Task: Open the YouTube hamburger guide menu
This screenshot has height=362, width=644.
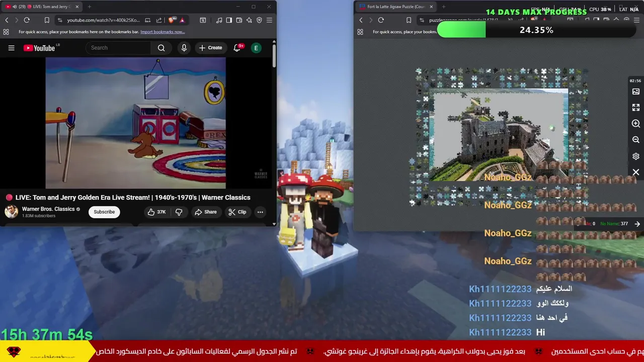Action: (11, 48)
